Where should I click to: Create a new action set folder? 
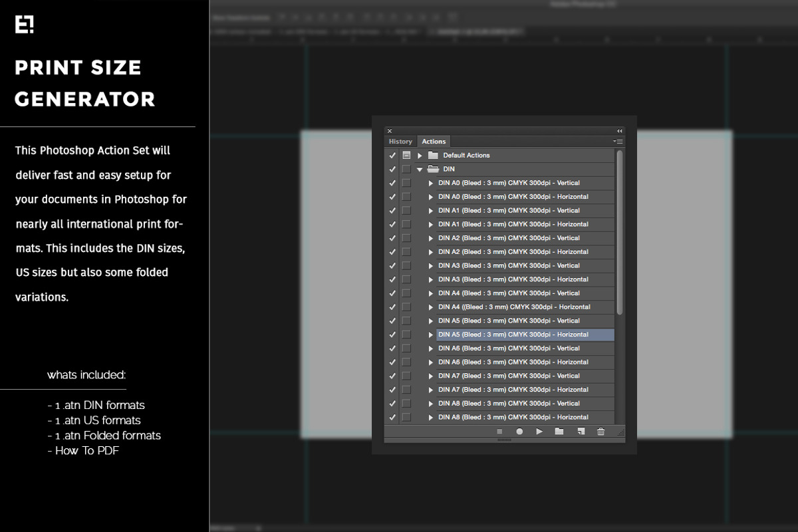559,432
